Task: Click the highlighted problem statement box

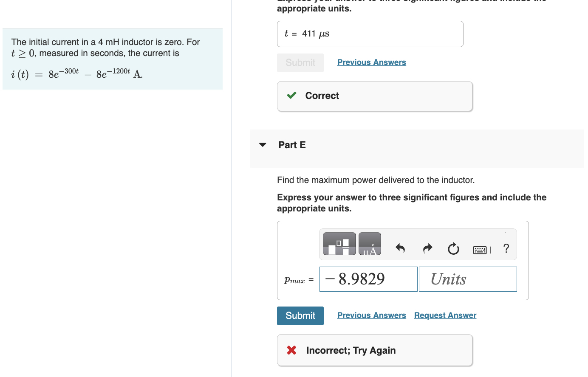Action: pyautogui.click(x=112, y=59)
